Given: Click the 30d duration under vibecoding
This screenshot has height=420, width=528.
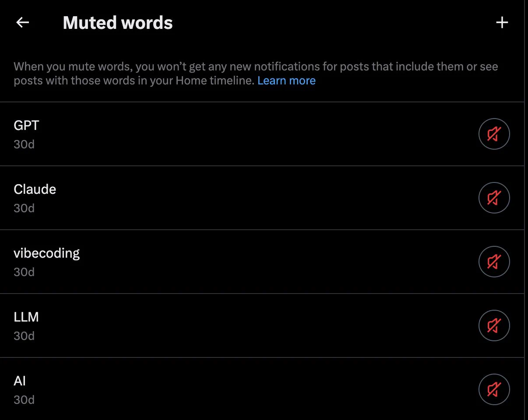Looking at the screenshot, I should (24, 272).
